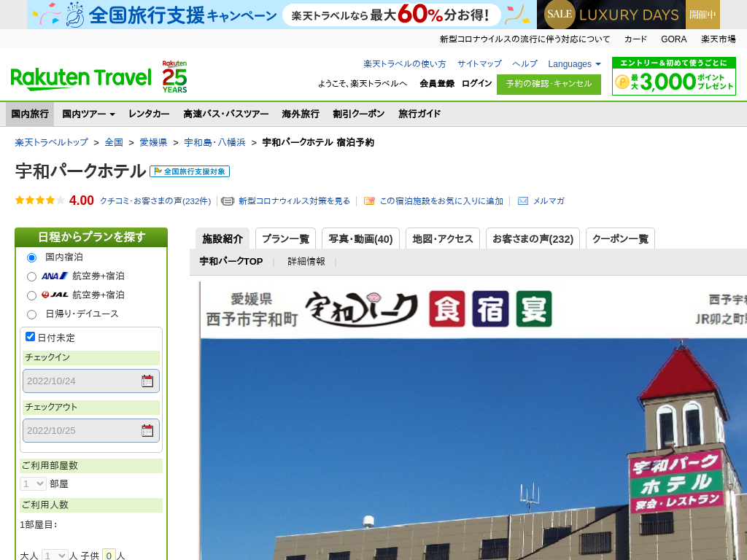Click the envelope icon for メルマガ
Image resolution: width=747 pixels, height=560 pixels.
coord(523,201)
